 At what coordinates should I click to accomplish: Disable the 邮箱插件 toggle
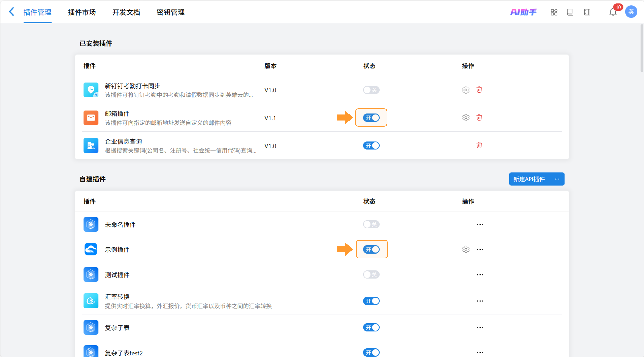[x=371, y=118]
